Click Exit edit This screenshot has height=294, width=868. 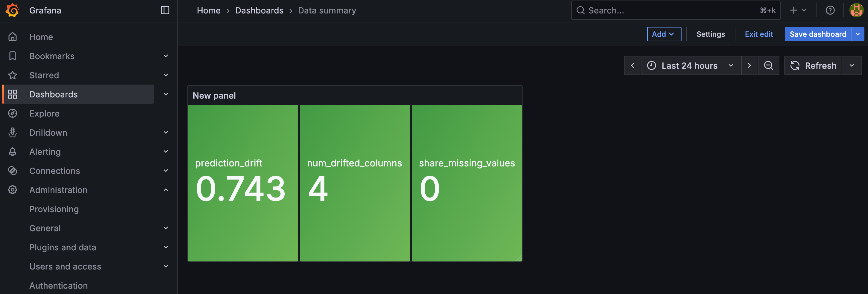(759, 34)
